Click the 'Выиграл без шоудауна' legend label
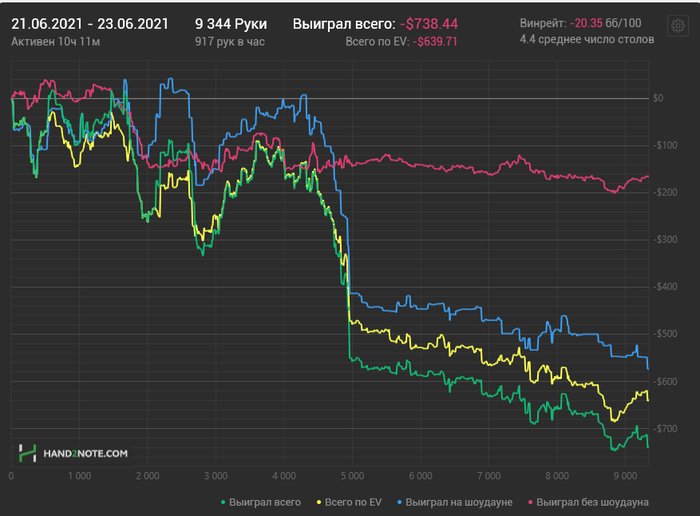This screenshot has height=516, width=700. pyautogui.click(x=592, y=502)
